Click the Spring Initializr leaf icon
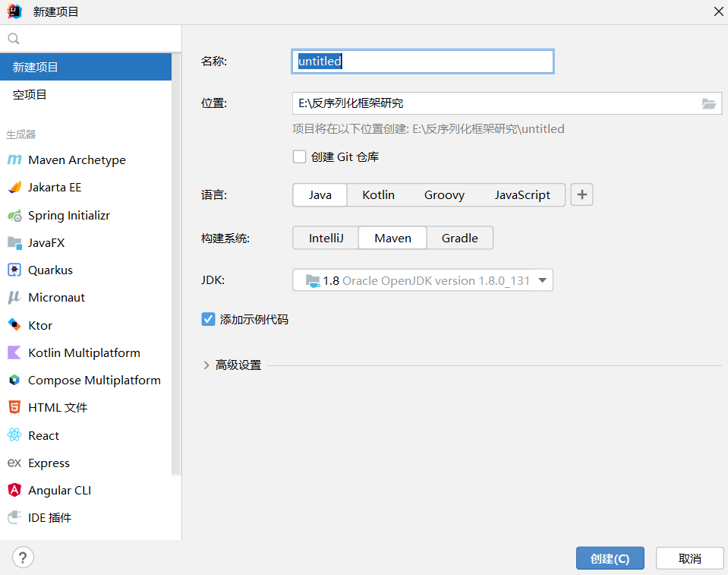Screen dimensions: 728x575 (x=14, y=216)
